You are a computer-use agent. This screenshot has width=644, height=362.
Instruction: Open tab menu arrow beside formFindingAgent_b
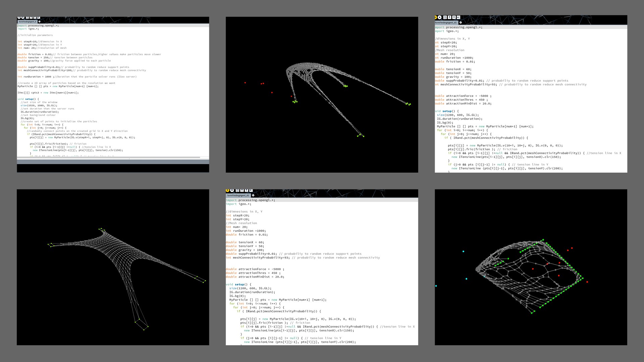tap(40, 21)
